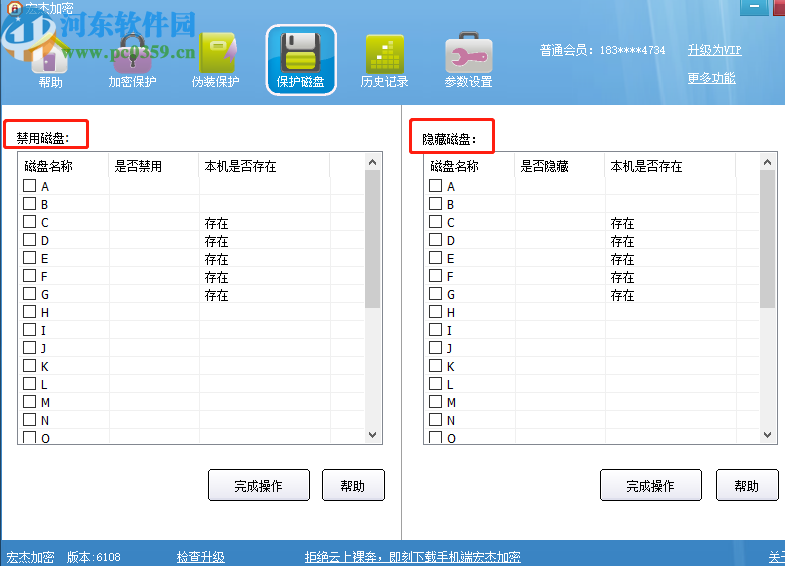Viewport: 785px width, 566px height.
Task: Check disk F in 隐藏磁盘 list
Action: point(436,276)
